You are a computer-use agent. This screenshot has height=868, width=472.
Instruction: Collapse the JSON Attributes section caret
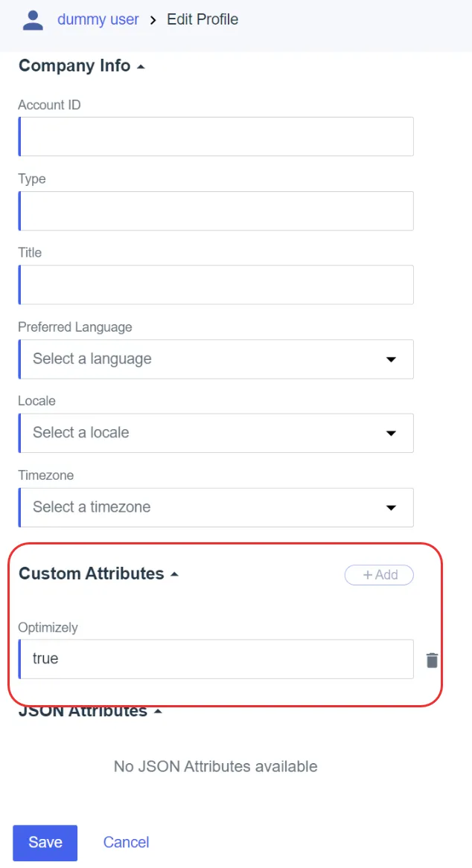158,711
